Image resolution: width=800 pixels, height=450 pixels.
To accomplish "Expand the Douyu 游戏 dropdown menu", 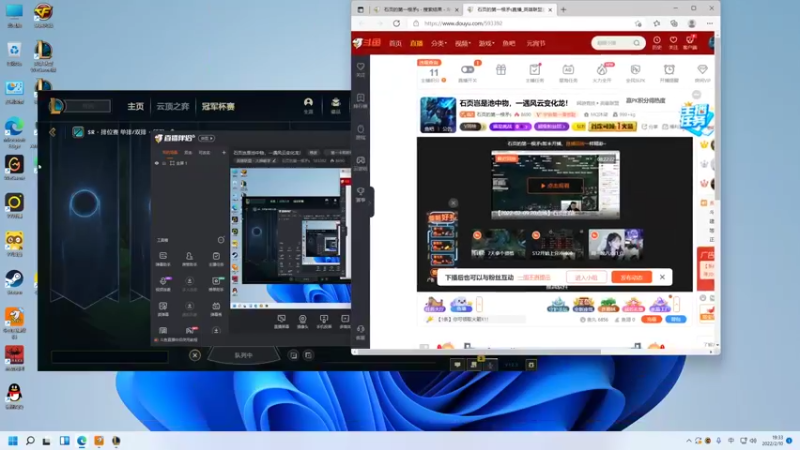I will (x=487, y=43).
